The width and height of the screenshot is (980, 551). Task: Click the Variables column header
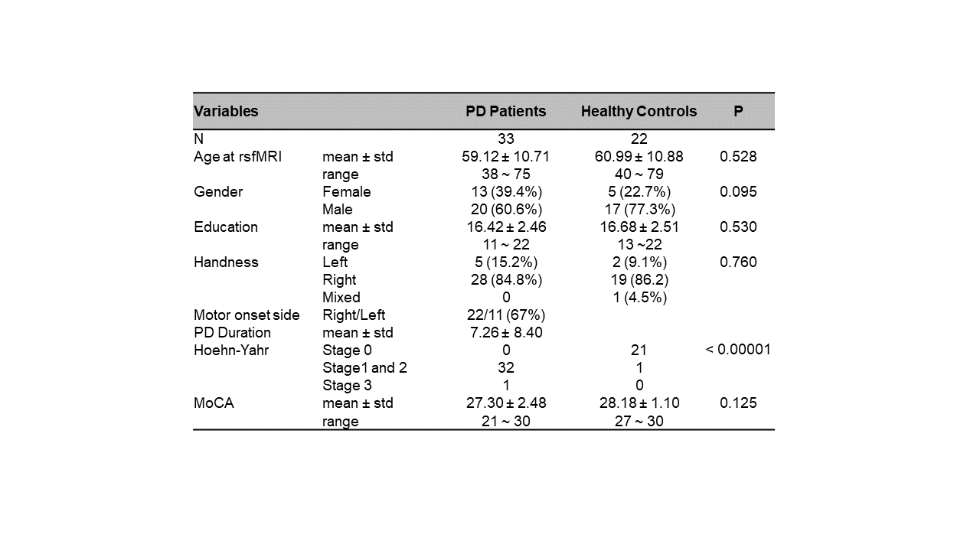[x=226, y=112]
